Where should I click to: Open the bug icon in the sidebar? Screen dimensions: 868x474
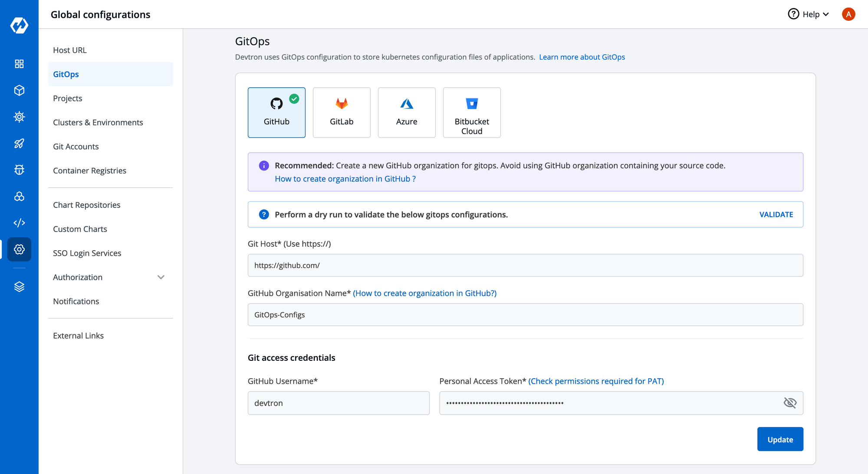19,170
